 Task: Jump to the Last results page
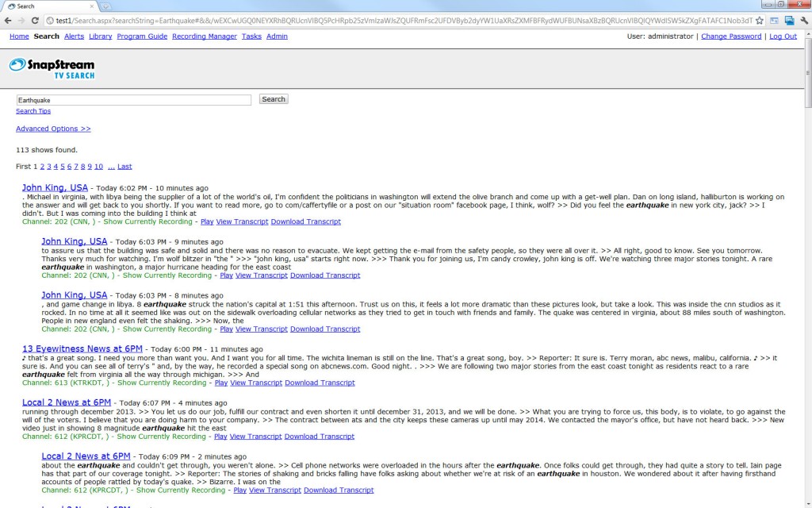tap(124, 167)
